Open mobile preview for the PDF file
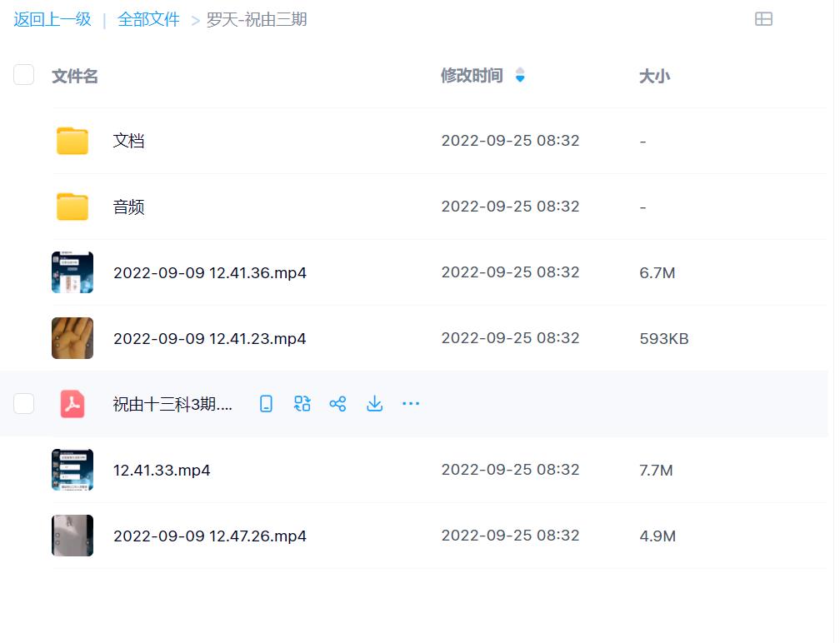 pos(266,403)
